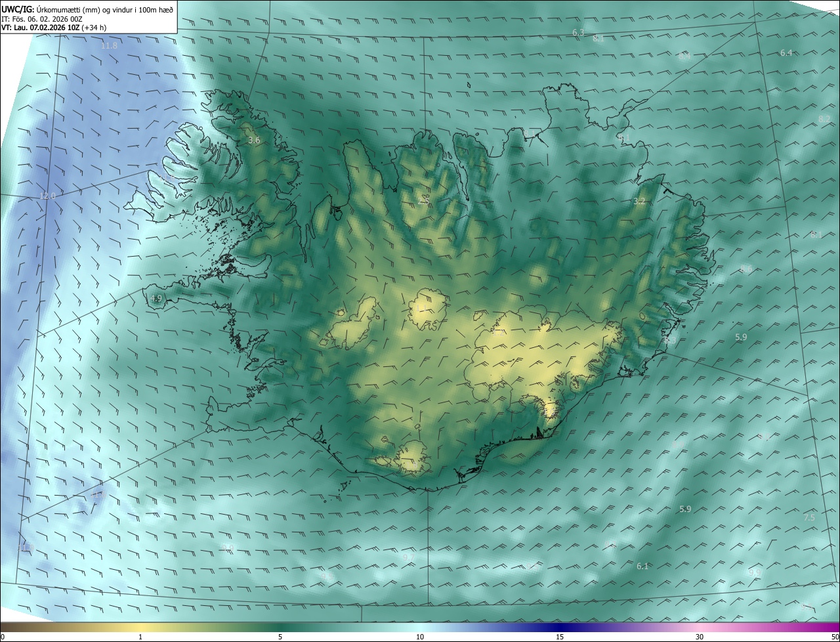This screenshot has width=840, height=642.
Task: Click the 3.2 value label on the map
Action: pyautogui.click(x=640, y=201)
